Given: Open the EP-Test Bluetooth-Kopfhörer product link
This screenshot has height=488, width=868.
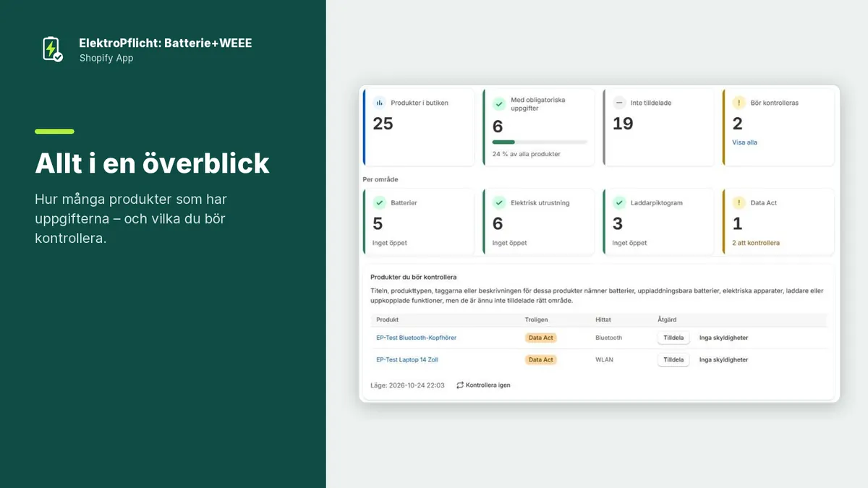Looking at the screenshot, I should (x=417, y=338).
